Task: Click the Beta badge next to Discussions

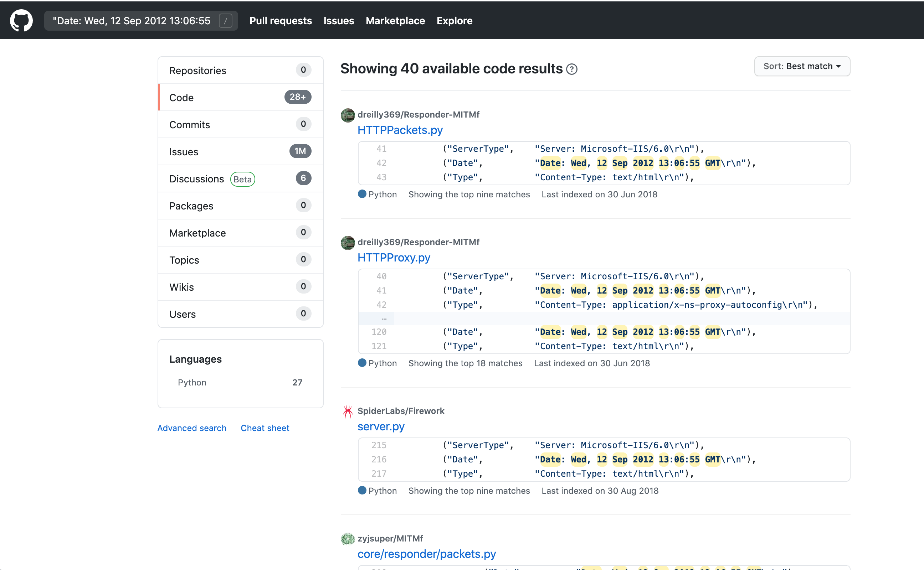Action: tap(242, 179)
